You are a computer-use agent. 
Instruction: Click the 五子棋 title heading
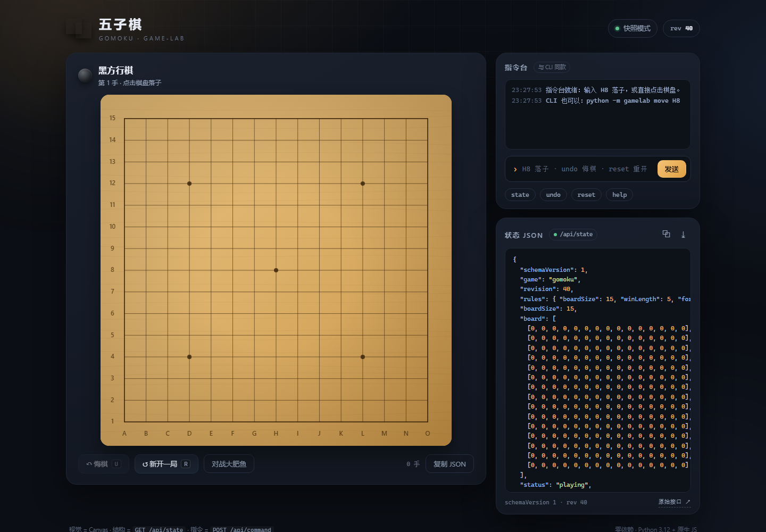(x=120, y=25)
